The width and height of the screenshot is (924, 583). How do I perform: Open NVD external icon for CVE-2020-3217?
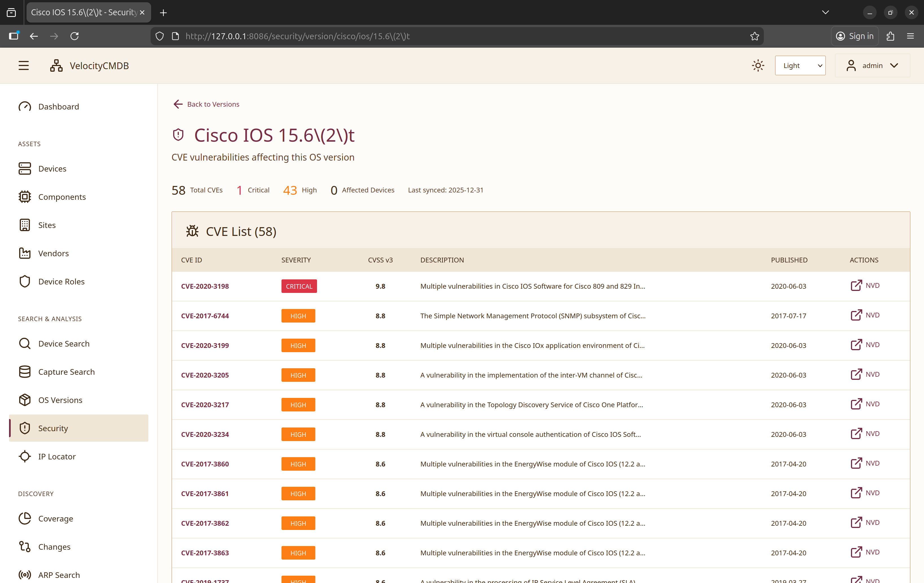pos(856,404)
